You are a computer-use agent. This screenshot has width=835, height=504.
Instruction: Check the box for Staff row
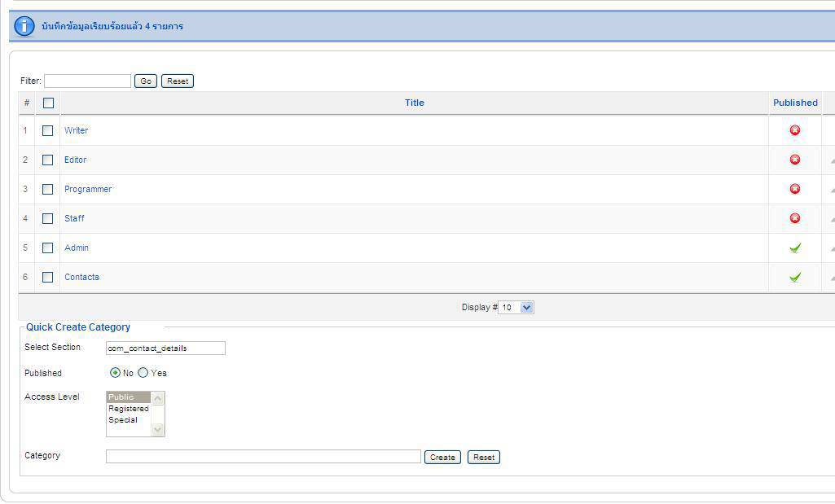tap(47, 218)
